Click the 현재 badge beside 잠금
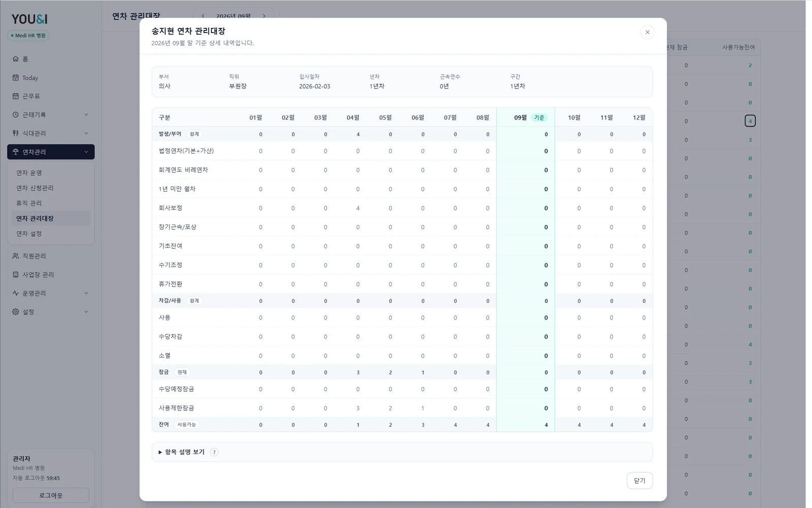The image size is (812, 508). 182,372
